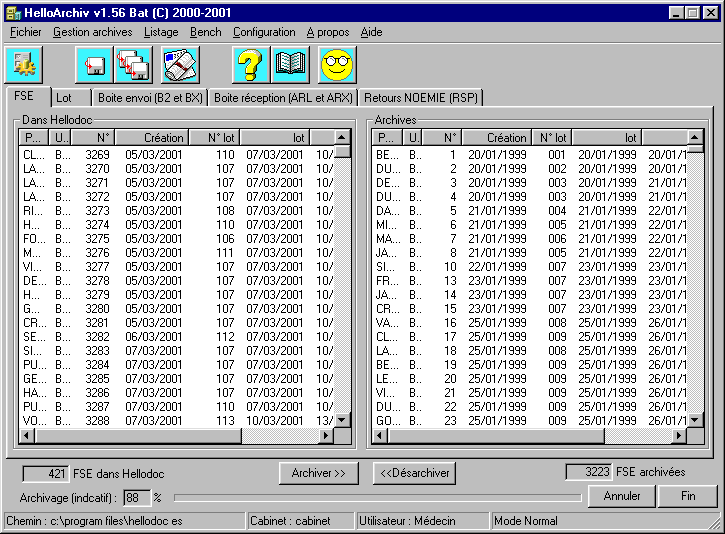Click the smiley face about icon
Screen dimensions: 725x534
tap(337, 64)
